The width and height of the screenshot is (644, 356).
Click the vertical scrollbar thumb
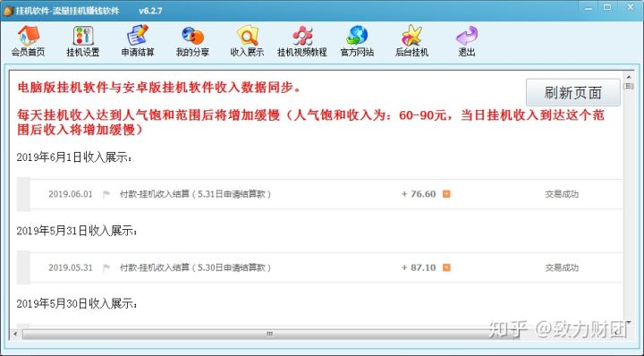(629, 86)
